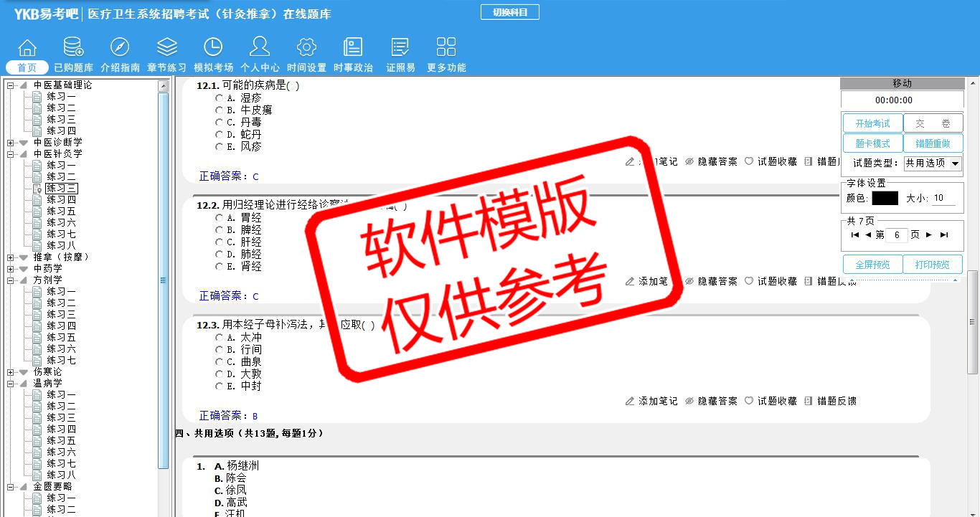Open 章节练习 layers icon

166,48
